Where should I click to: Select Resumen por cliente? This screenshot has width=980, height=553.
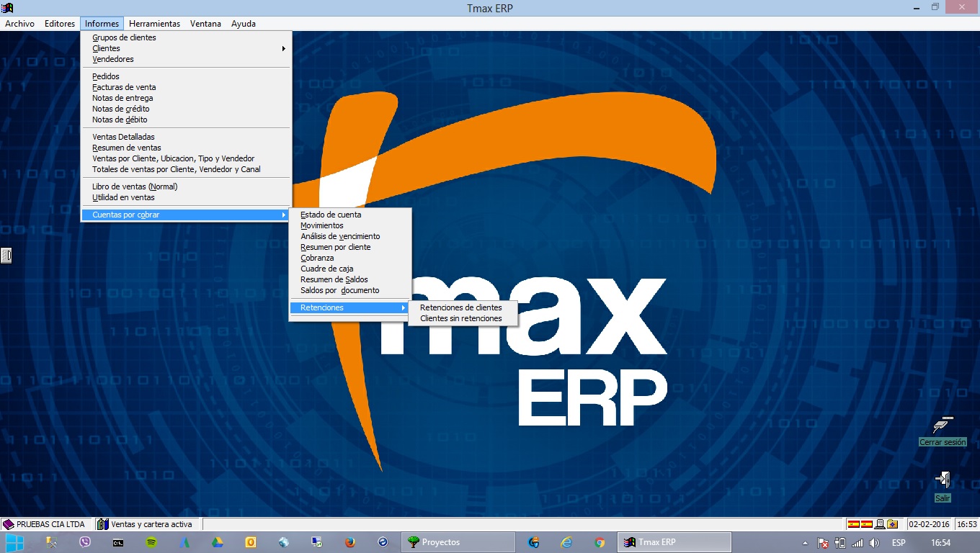click(x=349, y=247)
